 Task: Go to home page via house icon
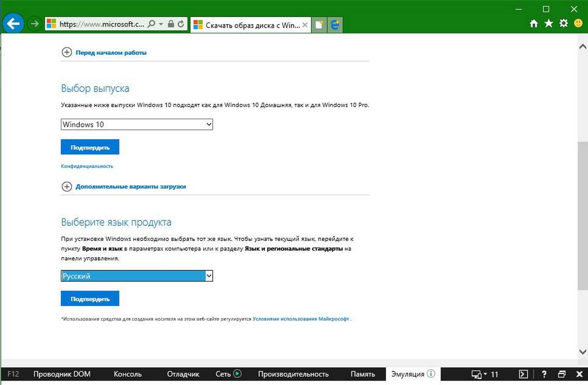tap(534, 24)
